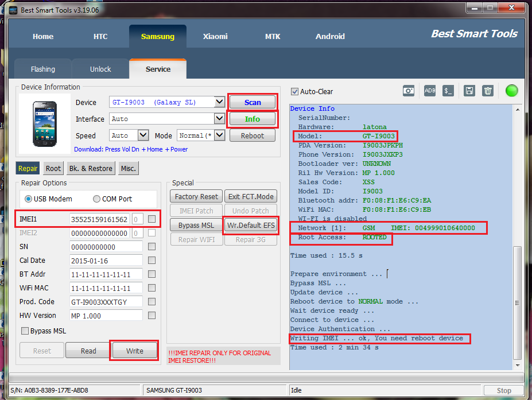Screen dimensions: 532x400
Task: Tick the Cal Date checkbox
Action: pos(152,260)
